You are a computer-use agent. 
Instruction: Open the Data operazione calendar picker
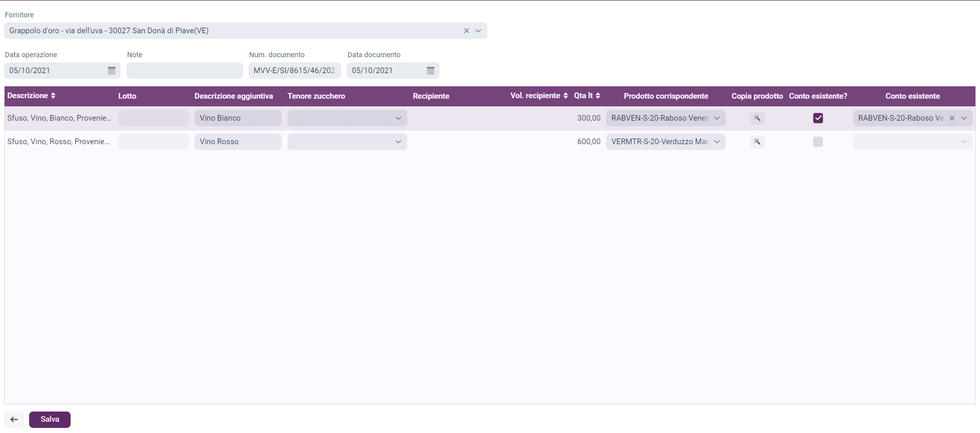tap(112, 71)
